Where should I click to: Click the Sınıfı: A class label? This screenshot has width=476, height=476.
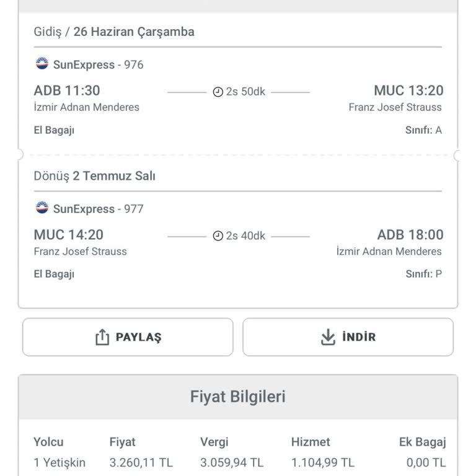(x=423, y=130)
